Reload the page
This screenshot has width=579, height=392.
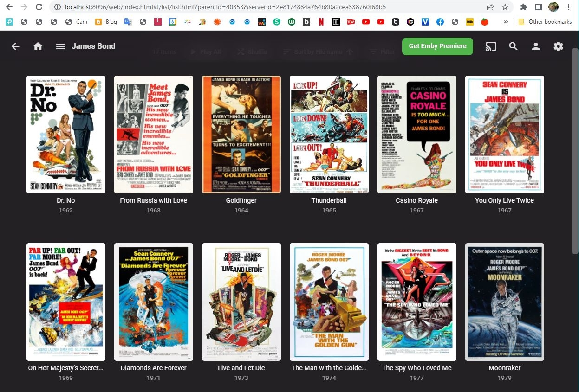[39, 7]
